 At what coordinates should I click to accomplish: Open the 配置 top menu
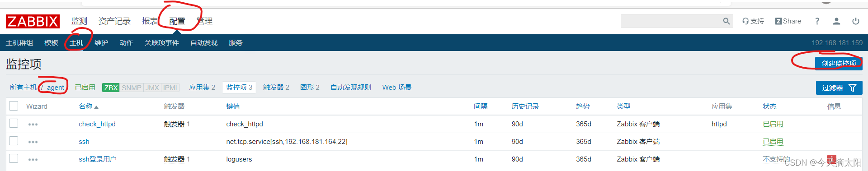[177, 21]
